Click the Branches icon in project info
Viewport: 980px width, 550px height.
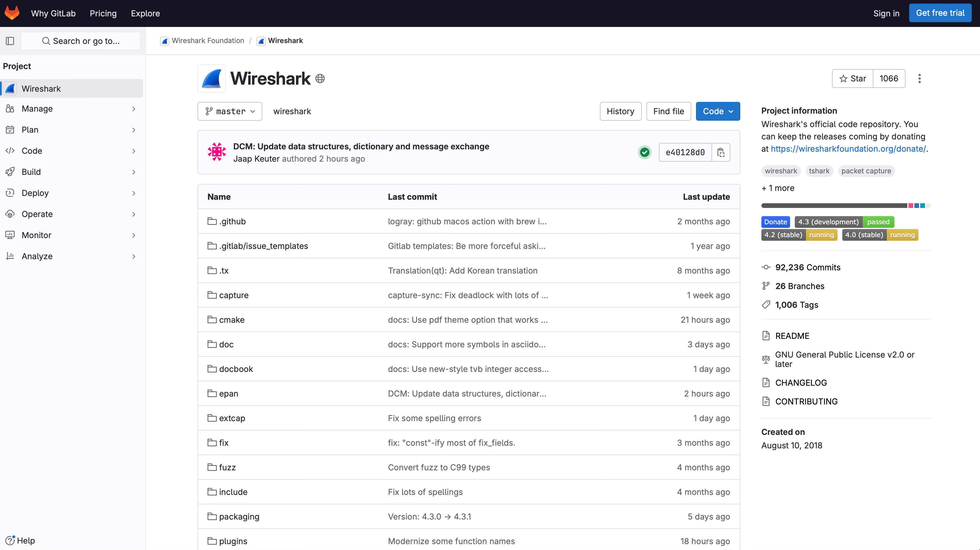coord(766,286)
